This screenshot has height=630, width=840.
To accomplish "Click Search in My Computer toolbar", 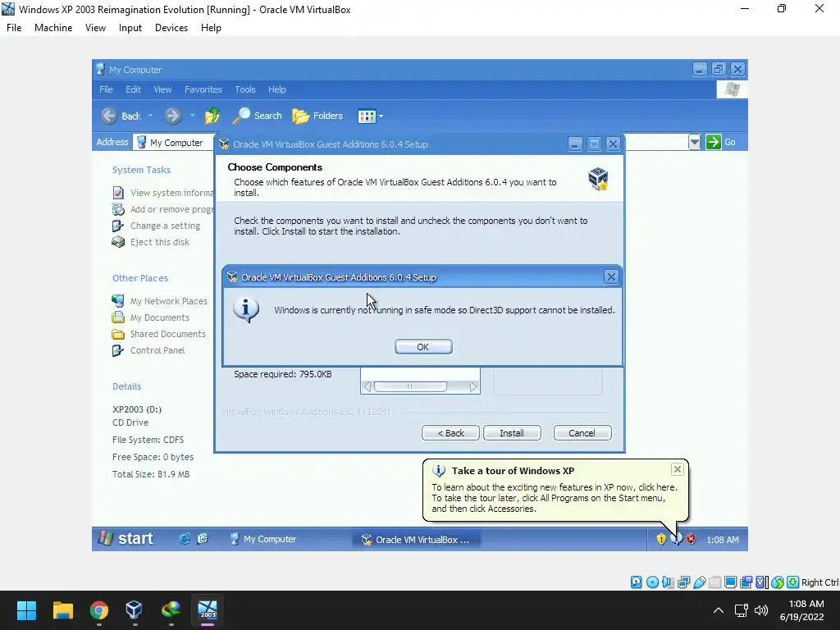I will pyautogui.click(x=258, y=116).
